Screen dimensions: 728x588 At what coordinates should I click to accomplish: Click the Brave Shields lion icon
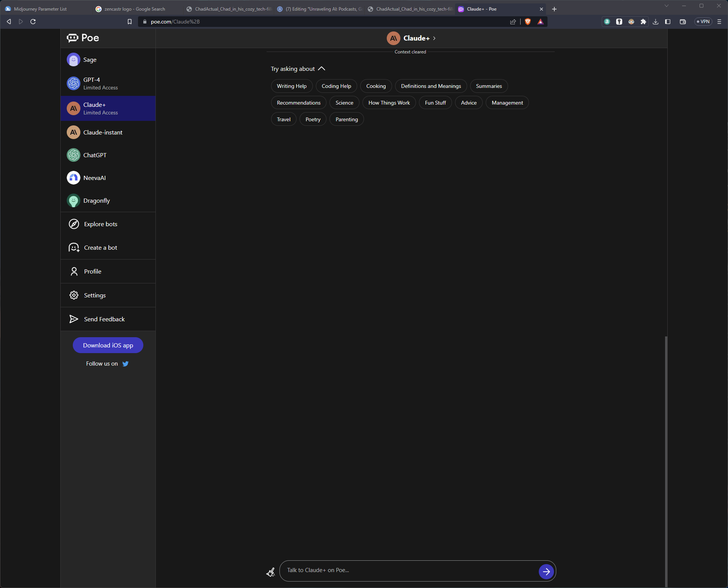pyautogui.click(x=527, y=22)
